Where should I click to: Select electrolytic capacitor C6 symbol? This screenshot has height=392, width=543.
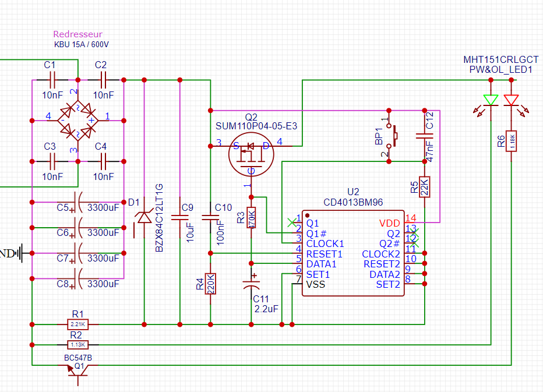78,228
